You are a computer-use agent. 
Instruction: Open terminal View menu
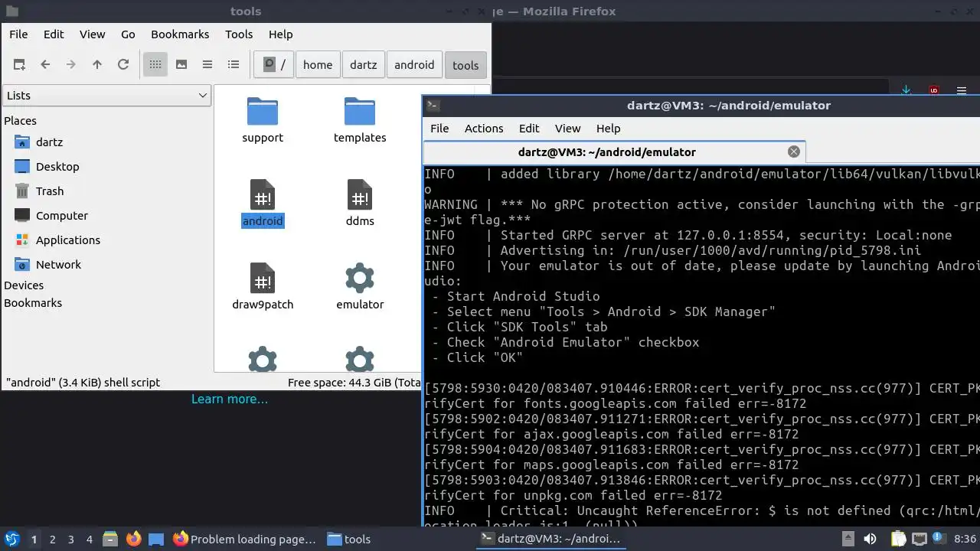568,129
